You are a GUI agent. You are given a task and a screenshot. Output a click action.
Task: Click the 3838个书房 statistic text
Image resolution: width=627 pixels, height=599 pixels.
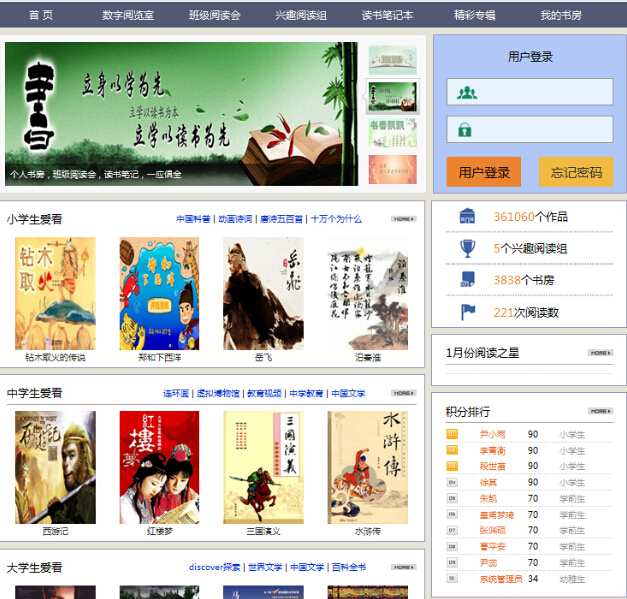click(x=524, y=280)
